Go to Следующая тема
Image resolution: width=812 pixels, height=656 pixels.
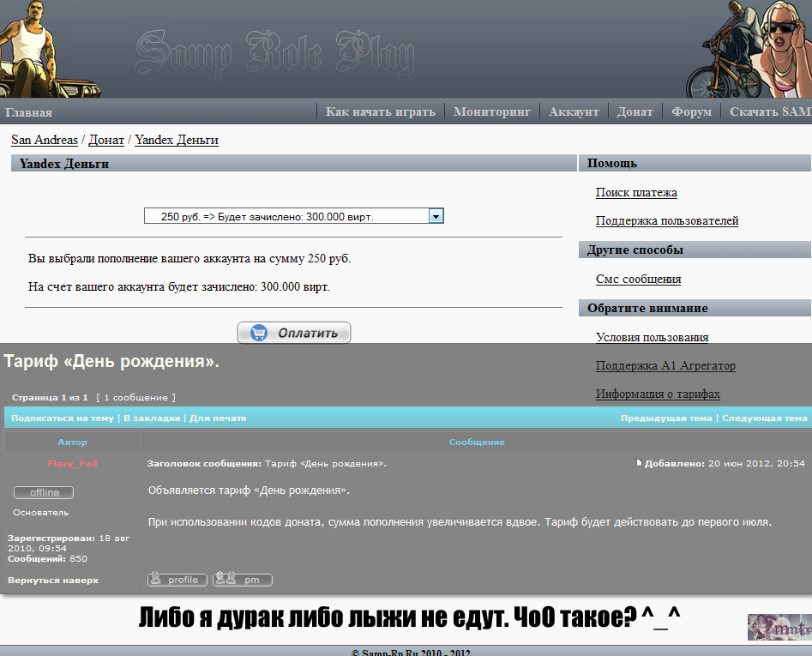point(765,418)
